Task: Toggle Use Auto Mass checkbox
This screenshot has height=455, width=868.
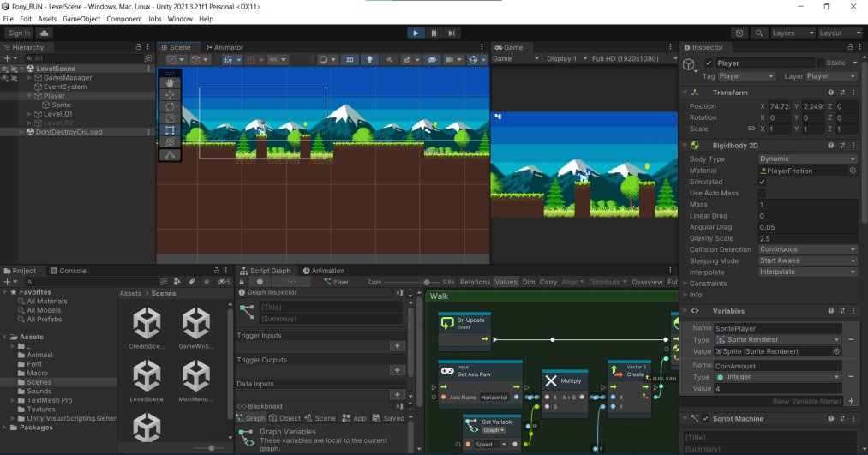Action: (763, 193)
